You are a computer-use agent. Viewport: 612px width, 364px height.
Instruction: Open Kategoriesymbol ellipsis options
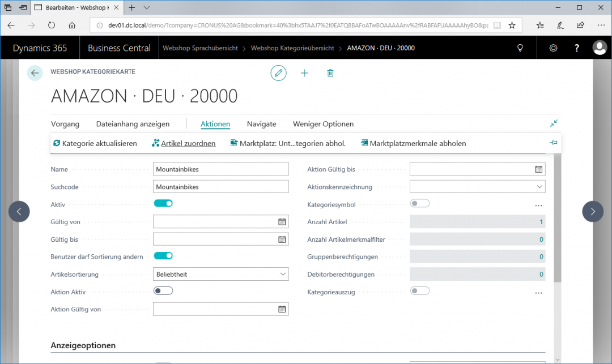click(539, 205)
